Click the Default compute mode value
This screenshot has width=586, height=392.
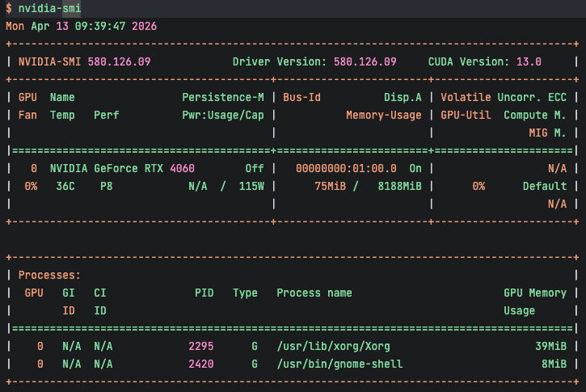click(x=544, y=186)
